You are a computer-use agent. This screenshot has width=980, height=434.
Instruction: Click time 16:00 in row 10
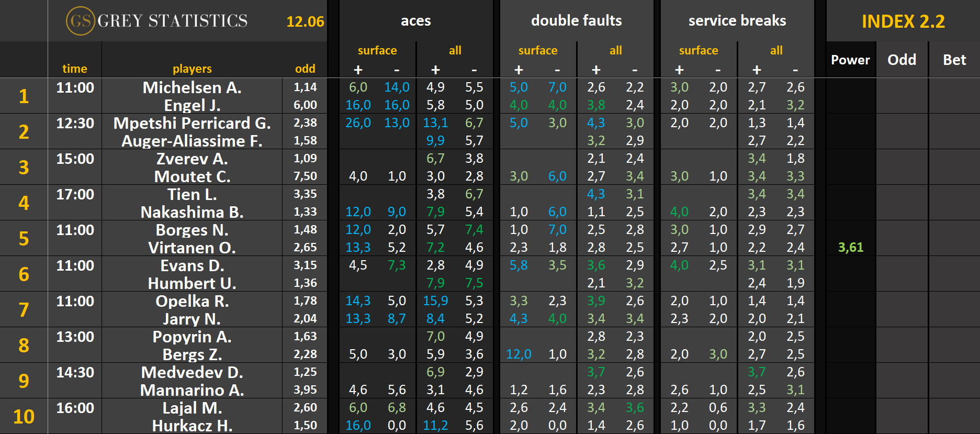tap(75, 408)
